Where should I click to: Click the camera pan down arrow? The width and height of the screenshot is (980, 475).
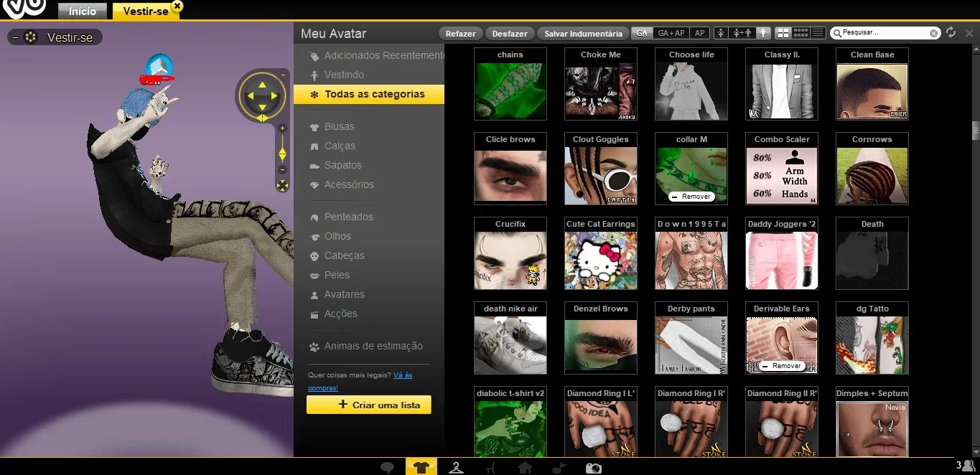click(262, 106)
